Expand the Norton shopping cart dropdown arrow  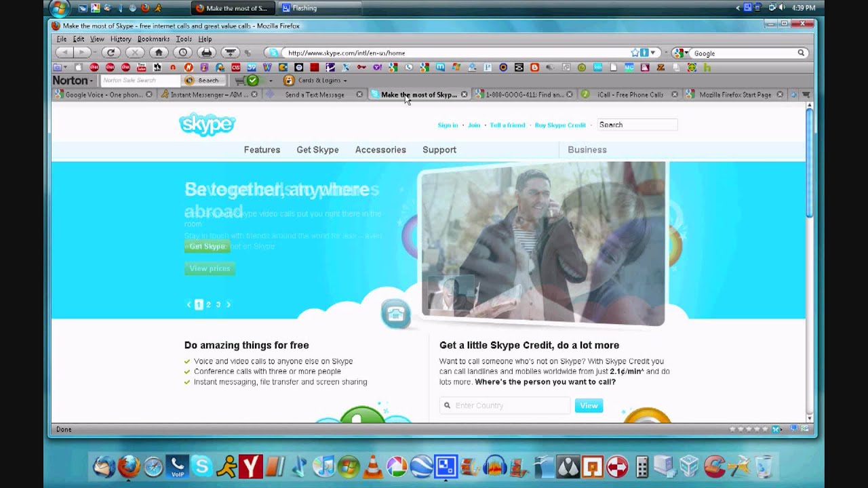pos(271,81)
